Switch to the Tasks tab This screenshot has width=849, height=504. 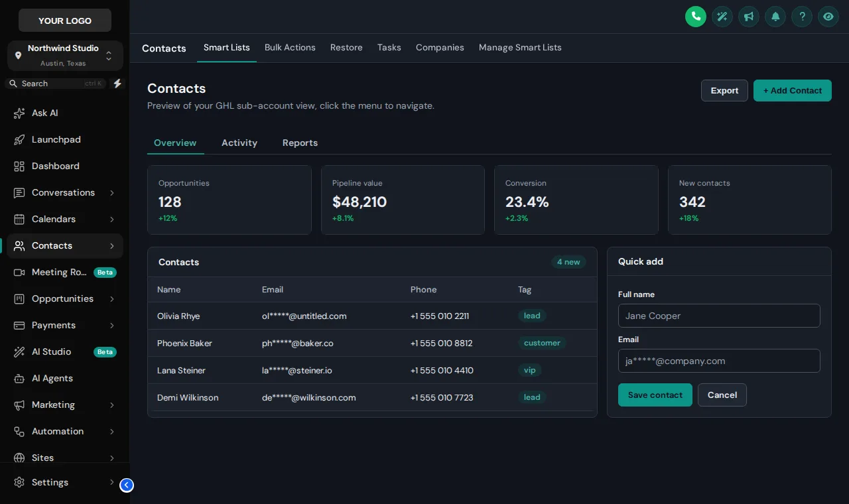(x=389, y=48)
